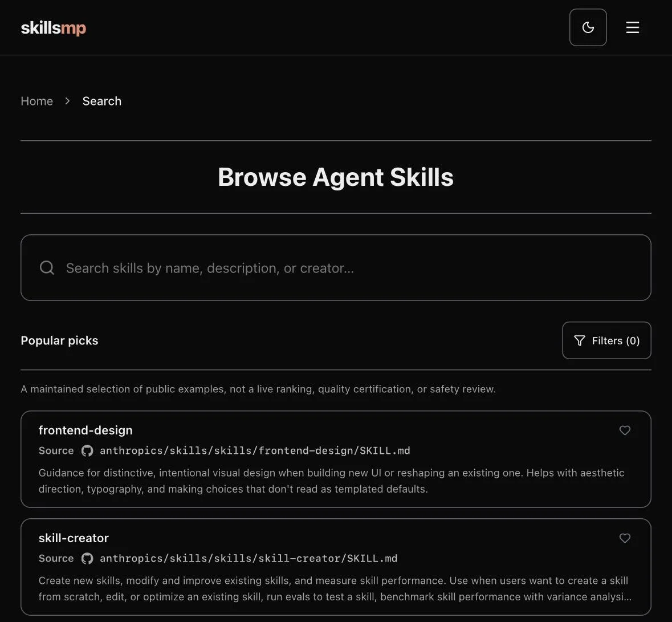The height and width of the screenshot is (622, 672).
Task: Click the Browse Agent Skills heading
Action: pos(336,177)
